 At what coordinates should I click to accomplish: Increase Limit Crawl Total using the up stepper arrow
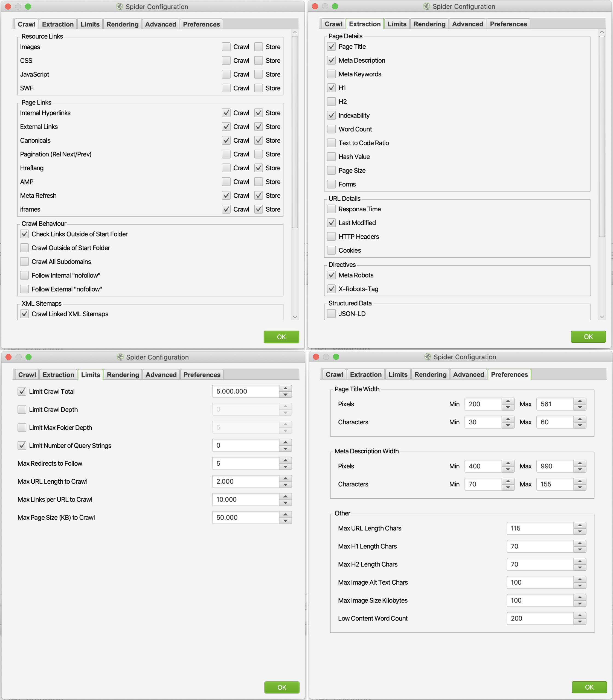click(285, 388)
